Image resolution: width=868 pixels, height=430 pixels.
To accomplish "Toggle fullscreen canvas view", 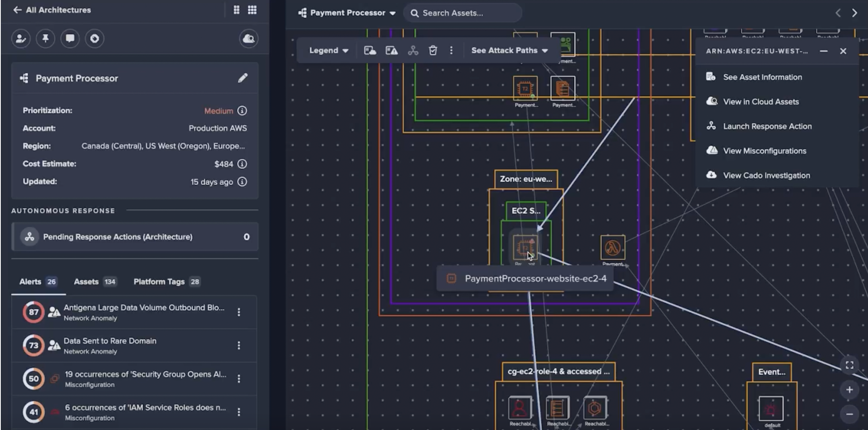I will pyautogui.click(x=849, y=365).
